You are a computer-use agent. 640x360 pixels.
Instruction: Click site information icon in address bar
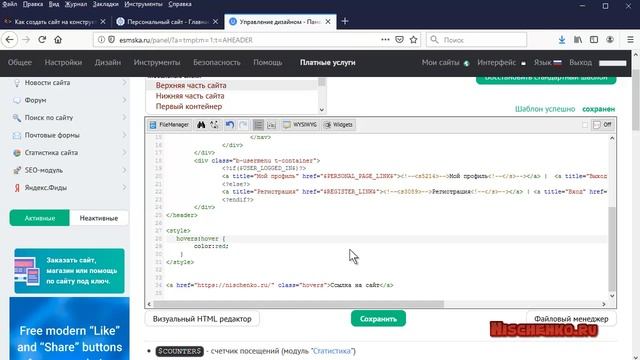[101, 40]
